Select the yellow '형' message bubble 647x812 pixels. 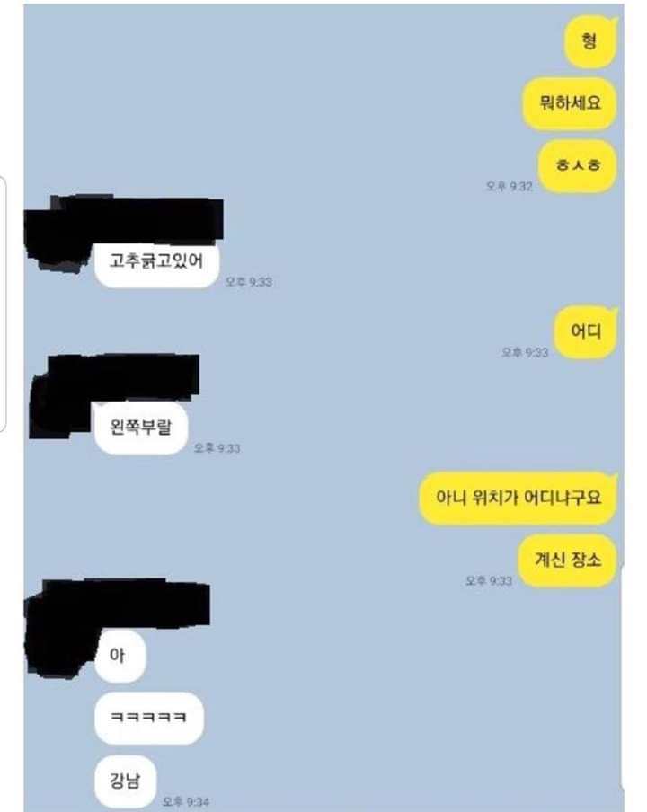pos(590,41)
